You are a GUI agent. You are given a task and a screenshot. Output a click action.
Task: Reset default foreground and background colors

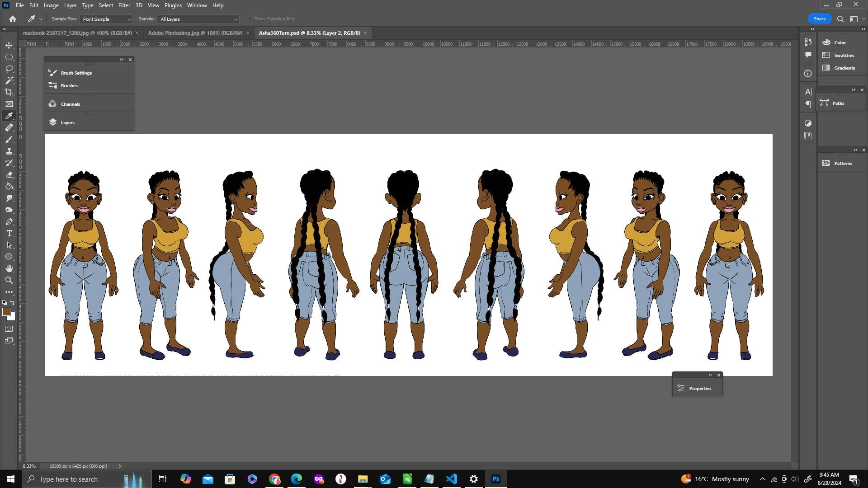pos(5,303)
